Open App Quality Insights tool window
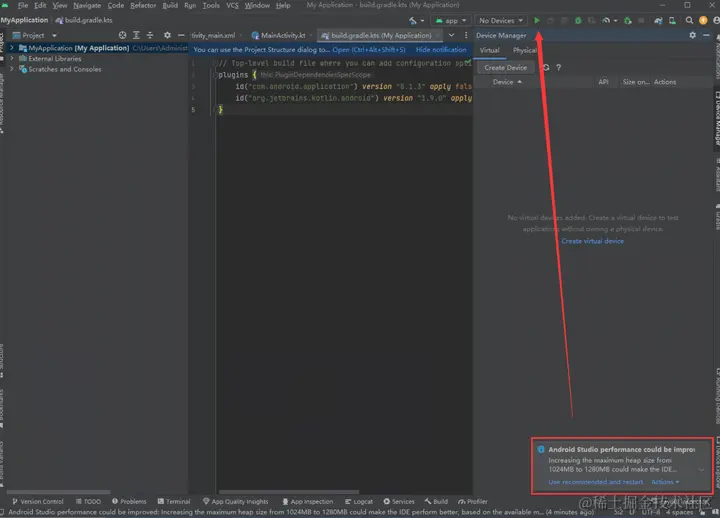The height and width of the screenshot is (518, 720). [x=236, y=501]
